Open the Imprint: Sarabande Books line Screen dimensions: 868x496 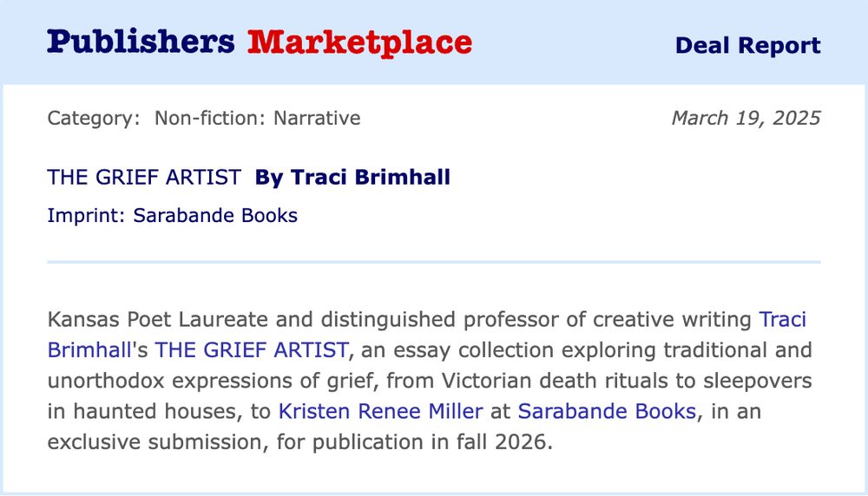pyautogui.click(x=172, y=216)
